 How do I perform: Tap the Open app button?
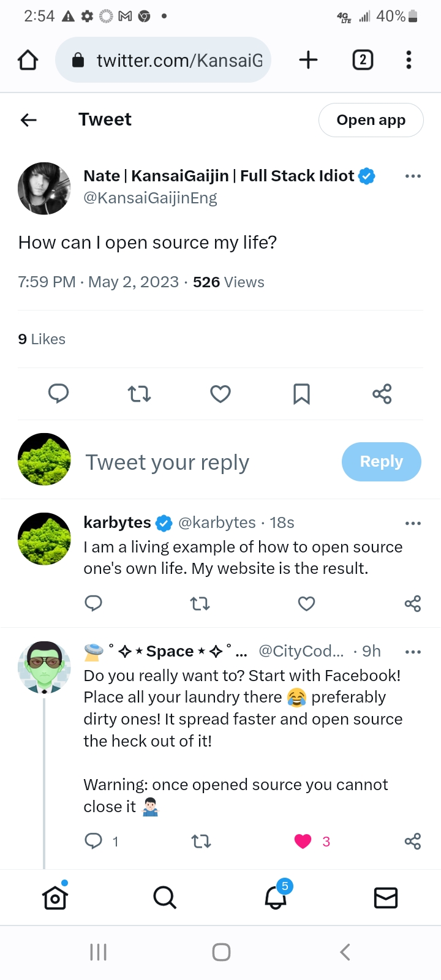coord(371,120)
